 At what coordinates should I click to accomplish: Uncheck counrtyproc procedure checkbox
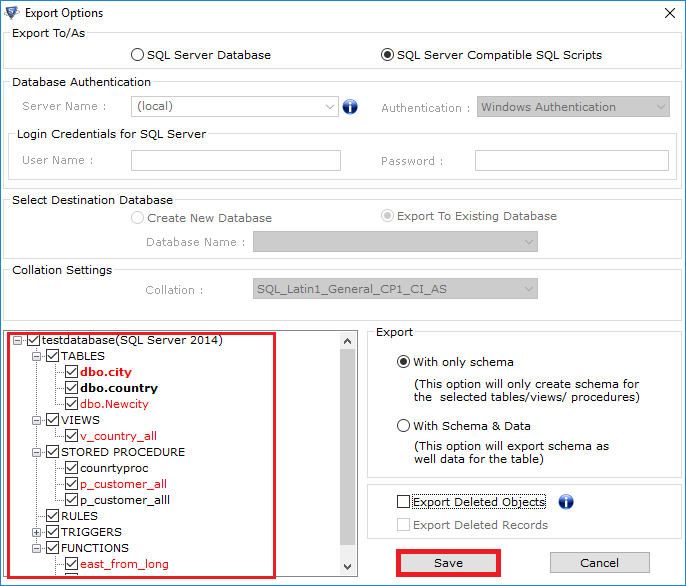[72, 468]
